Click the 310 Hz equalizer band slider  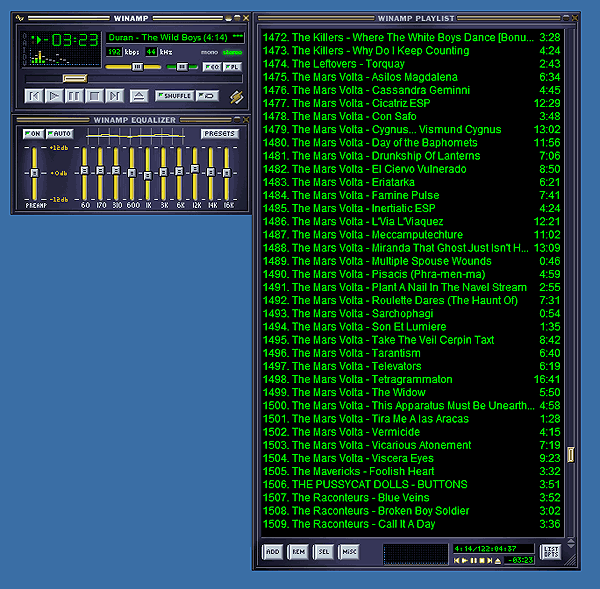[116, 173]
